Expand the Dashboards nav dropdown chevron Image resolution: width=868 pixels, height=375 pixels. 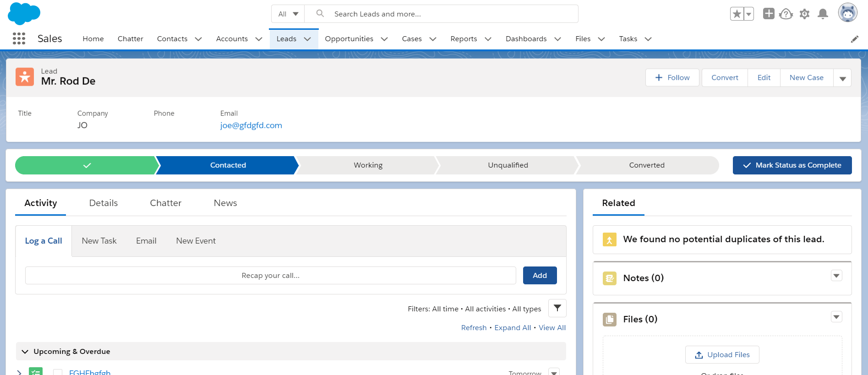tap(558, 39)
